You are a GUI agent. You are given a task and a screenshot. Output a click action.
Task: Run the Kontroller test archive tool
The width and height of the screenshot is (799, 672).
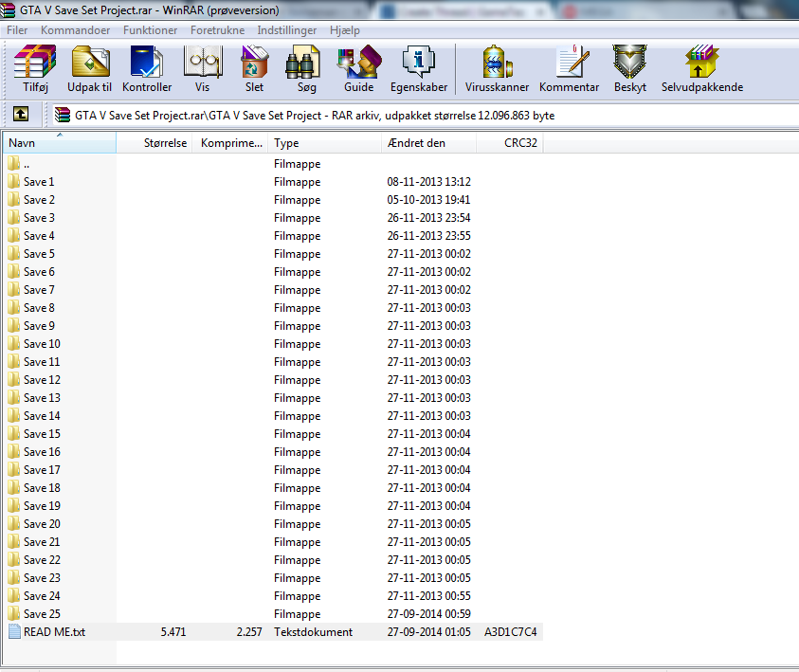(147, 62)
